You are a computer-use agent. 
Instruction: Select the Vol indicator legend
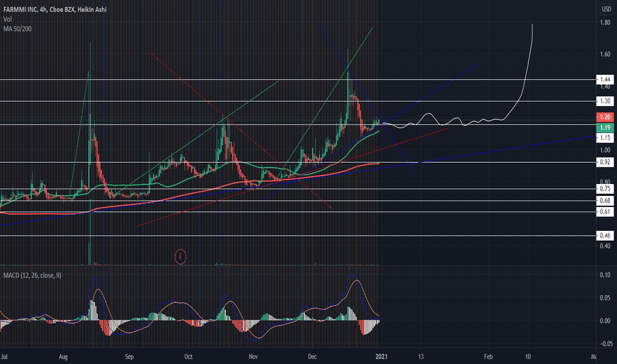pyautogui.click(x=7, y=19)
